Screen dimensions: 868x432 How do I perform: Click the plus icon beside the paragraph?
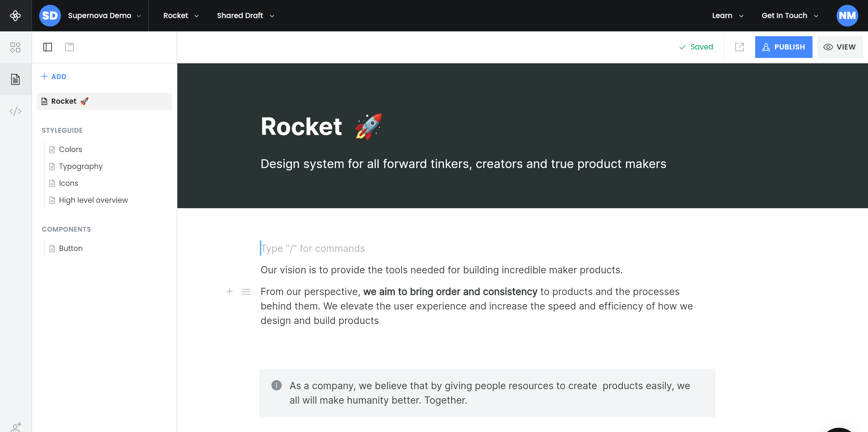230,291
